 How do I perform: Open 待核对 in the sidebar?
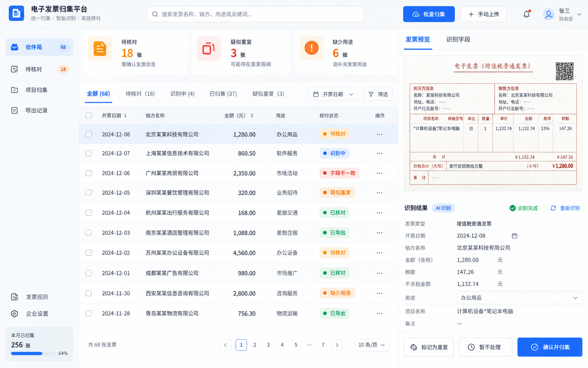(x=39, y=69)
